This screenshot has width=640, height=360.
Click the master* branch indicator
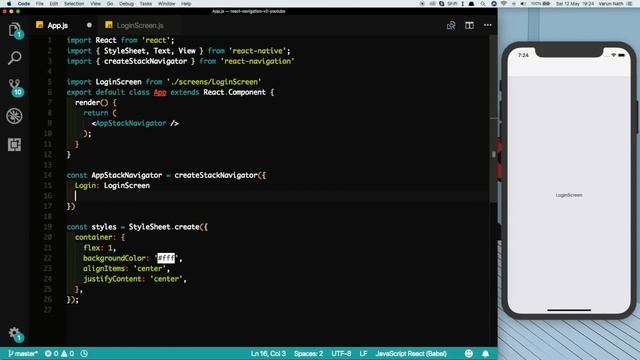23,353
